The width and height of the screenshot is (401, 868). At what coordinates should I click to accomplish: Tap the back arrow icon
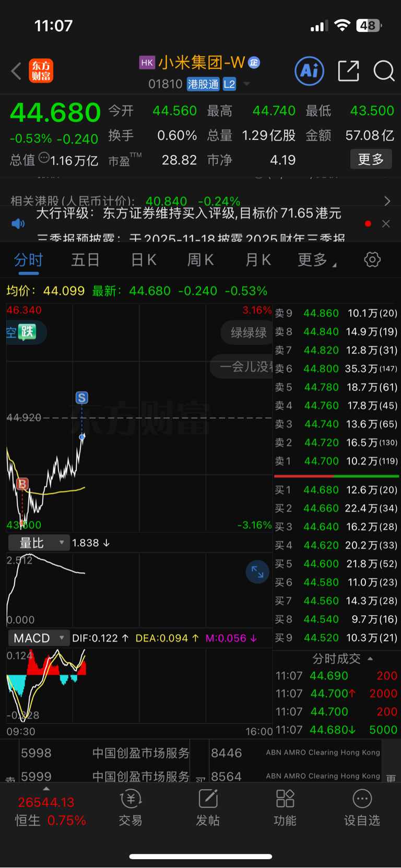pyautogui.click(x=16, y=71)
